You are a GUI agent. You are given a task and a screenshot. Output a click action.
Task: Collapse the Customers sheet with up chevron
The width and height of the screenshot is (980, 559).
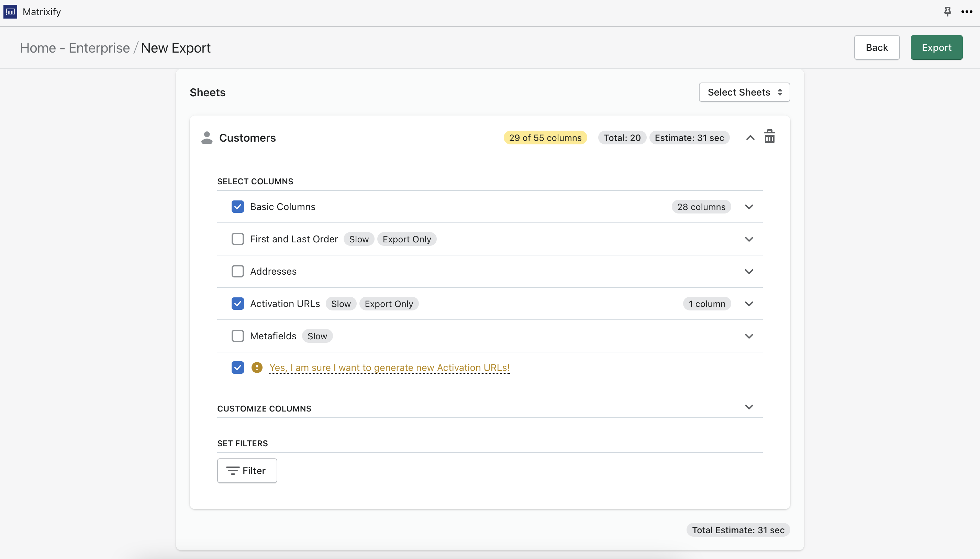click(750, 138)
